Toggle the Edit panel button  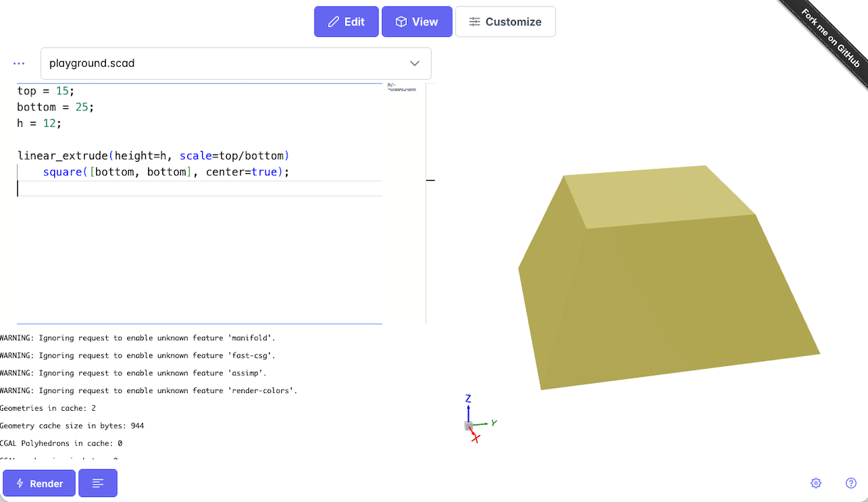pos(346,22)
